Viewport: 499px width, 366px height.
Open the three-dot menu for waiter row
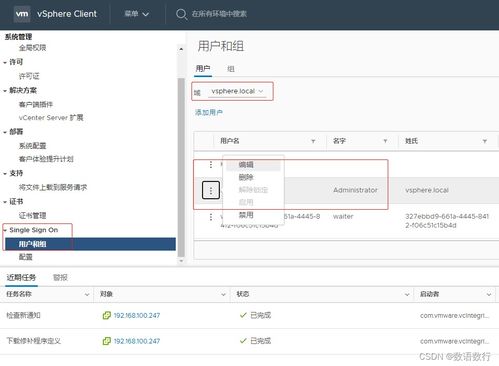(x=211, y=217)
